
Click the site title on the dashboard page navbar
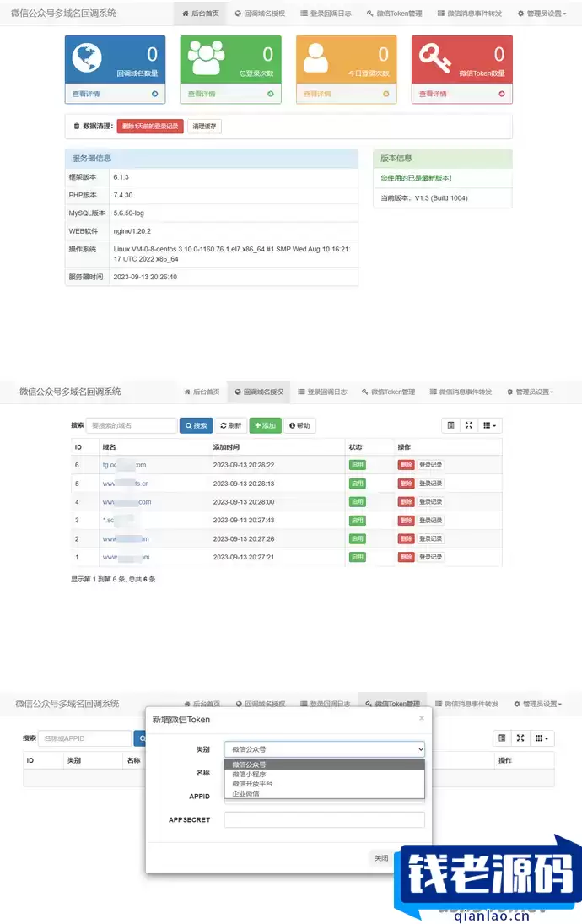[63, 13]
